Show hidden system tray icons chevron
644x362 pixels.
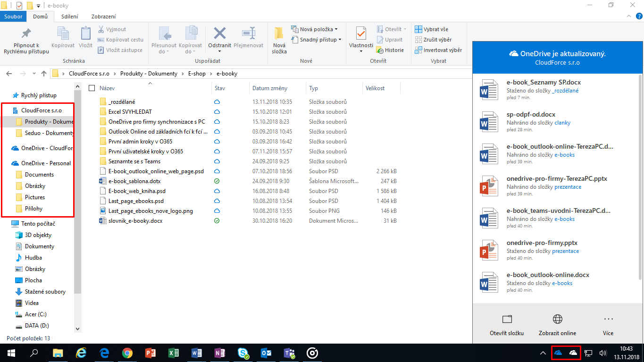[x=543, y=353]
